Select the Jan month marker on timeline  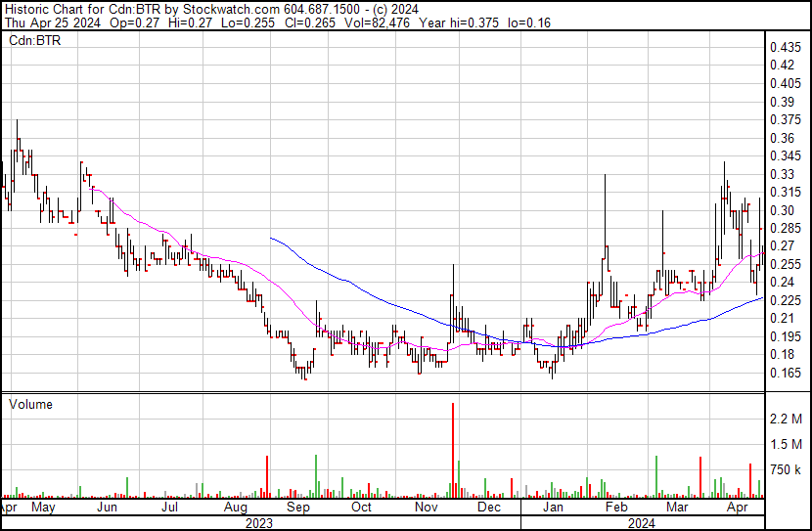(x=553, y=508)
